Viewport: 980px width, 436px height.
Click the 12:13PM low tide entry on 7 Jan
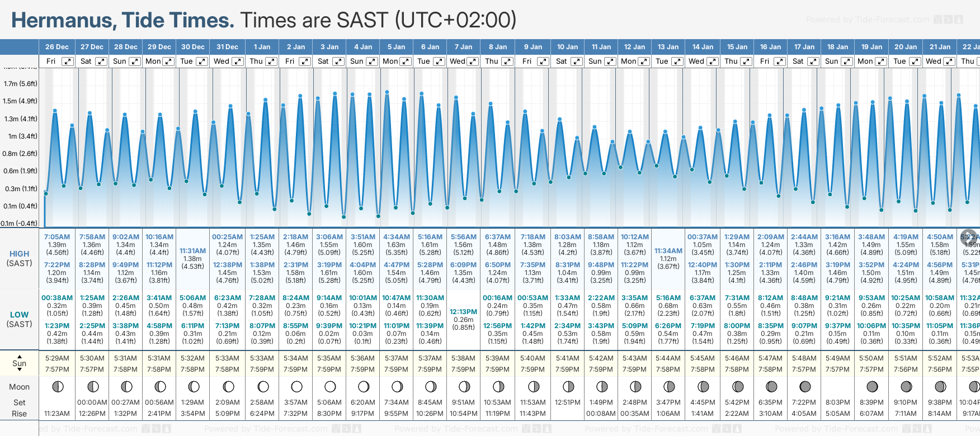pos(464,312)
